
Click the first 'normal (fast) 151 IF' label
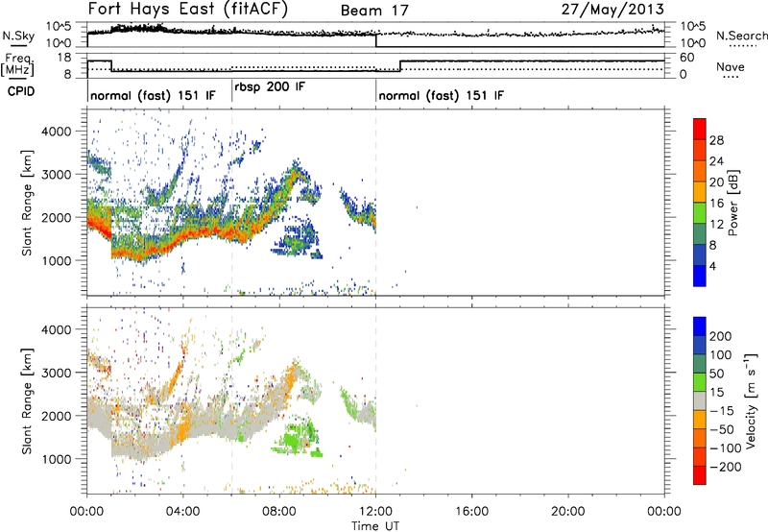(153, 95)
